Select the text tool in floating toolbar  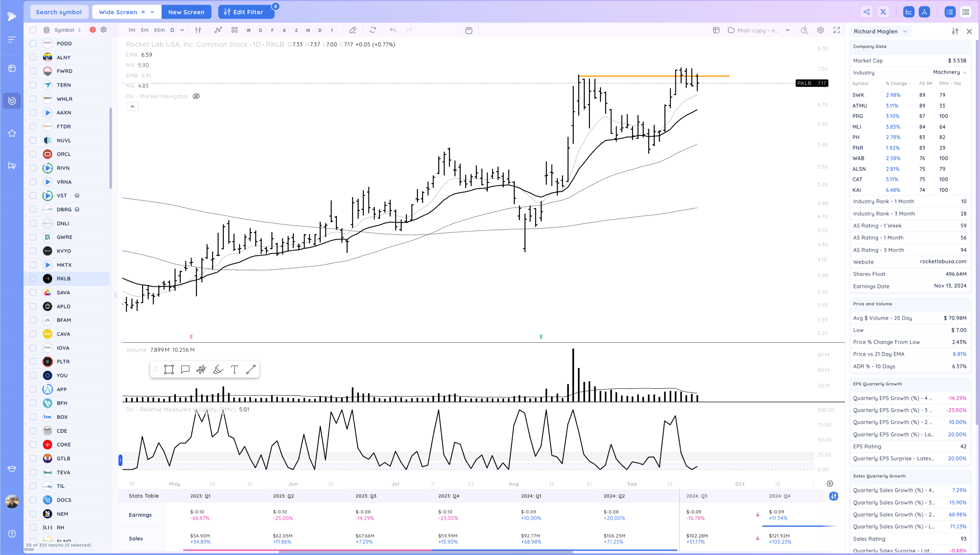point(234,369)
